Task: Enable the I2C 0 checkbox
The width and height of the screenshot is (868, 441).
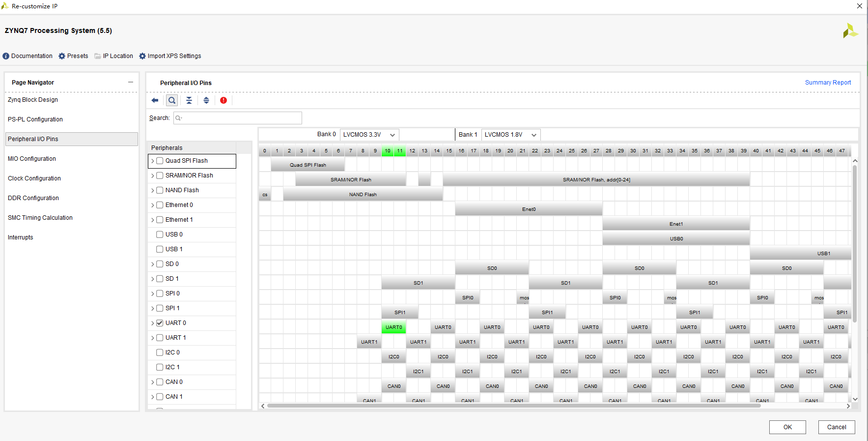Action: point(160,353)
